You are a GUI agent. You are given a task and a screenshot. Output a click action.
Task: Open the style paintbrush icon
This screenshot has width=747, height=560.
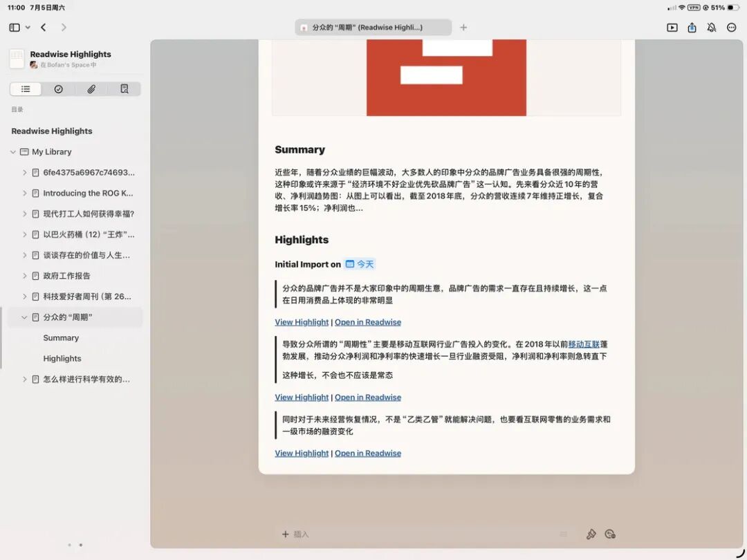pos(591,534)
